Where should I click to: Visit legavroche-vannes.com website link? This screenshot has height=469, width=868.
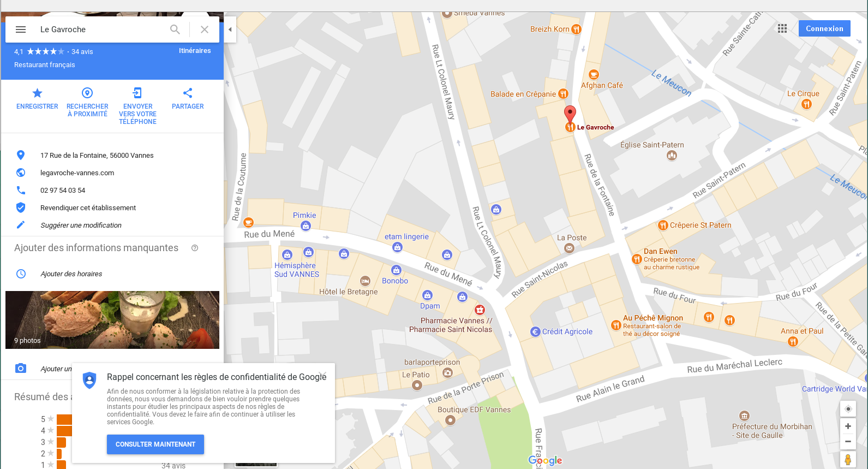point(77,173)
